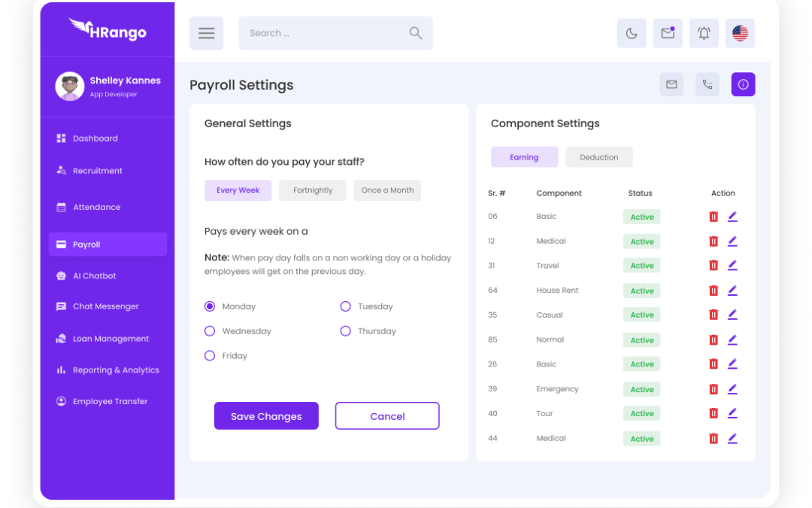Click into the Search input field
This screenshot has width=812, height=508.
(323, 33)
